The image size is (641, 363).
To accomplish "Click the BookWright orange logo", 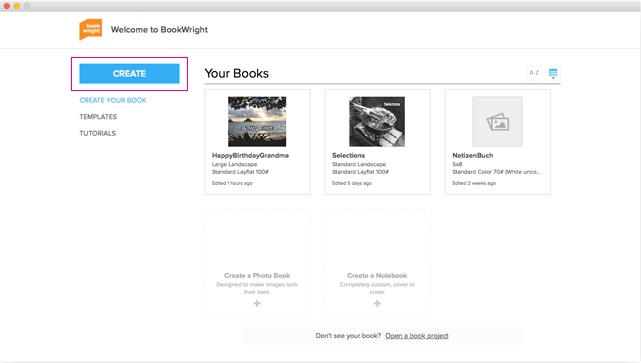I will click(90, 29).
